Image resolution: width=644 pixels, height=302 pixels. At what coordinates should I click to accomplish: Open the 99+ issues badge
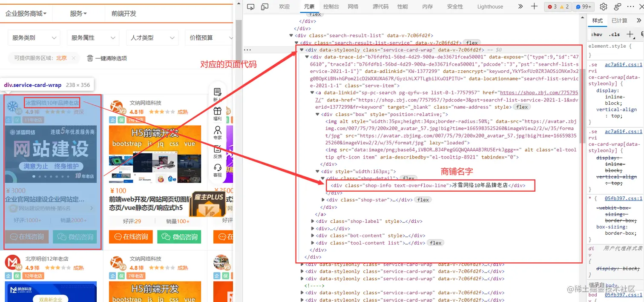click(x=584, y=6)
